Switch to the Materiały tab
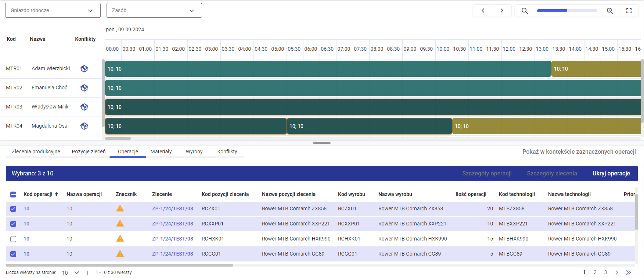The height and width of the screenshot is (278, 644). tap(161, 152)
